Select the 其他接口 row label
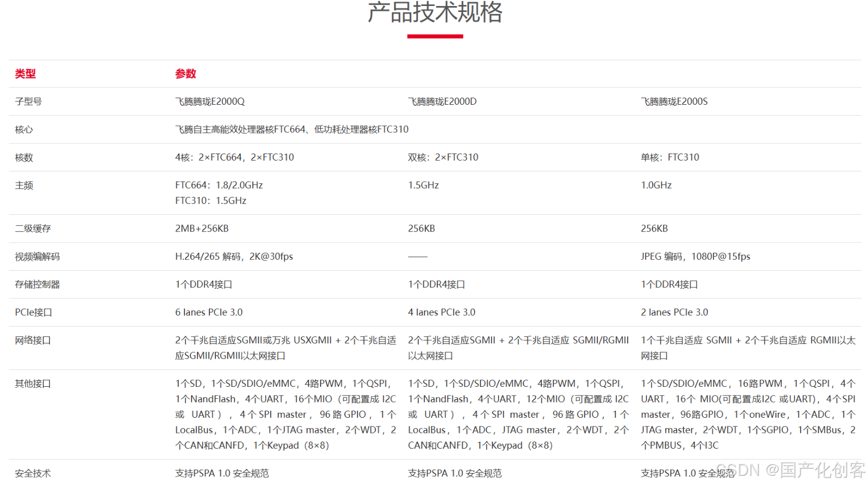 [x=33, y=384]
